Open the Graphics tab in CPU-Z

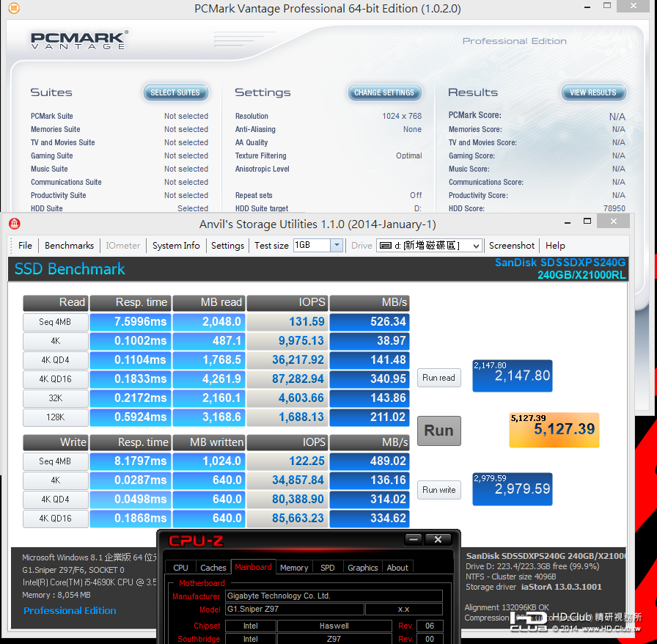pyautogui.click(x=363, y=568)
